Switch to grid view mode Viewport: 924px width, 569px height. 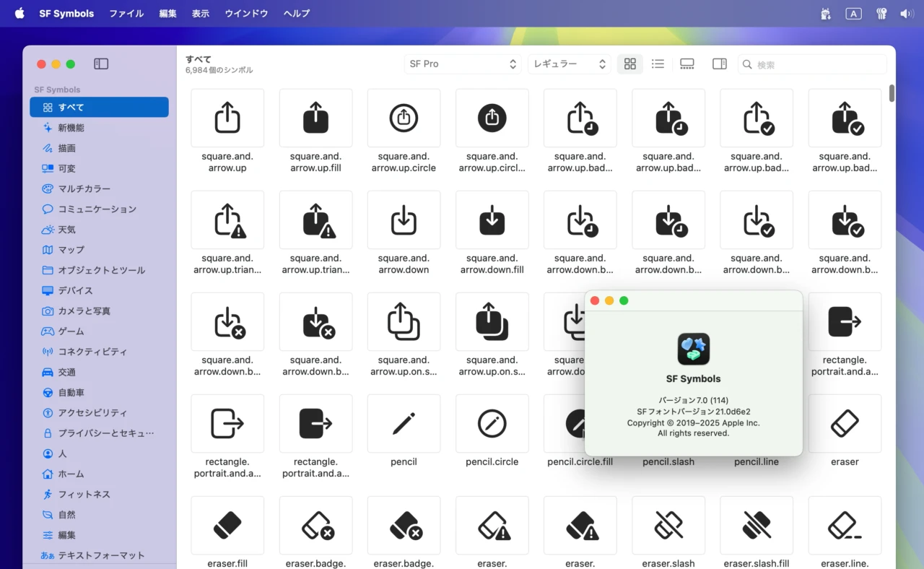[630, 64]
